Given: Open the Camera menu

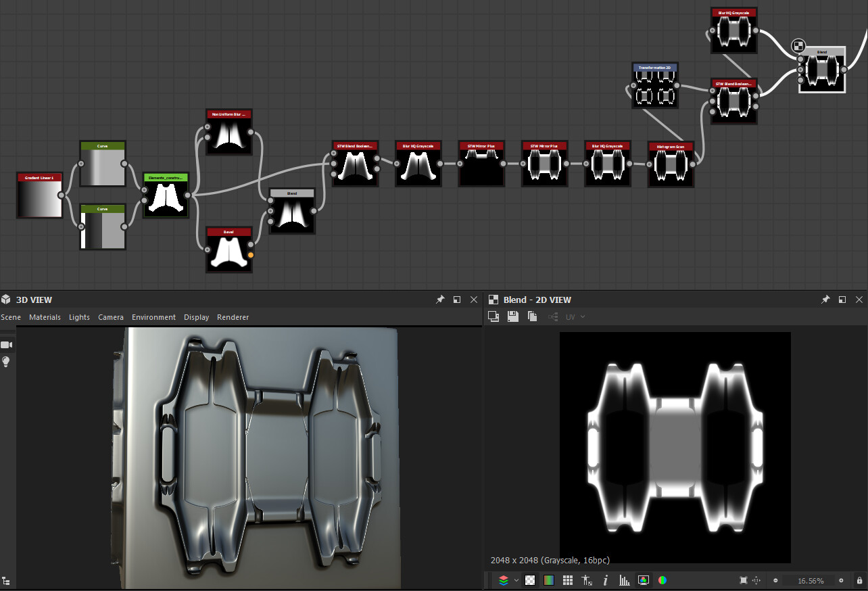Looking at the screenshot, I should pyautogui.click(x=111, y=317).
